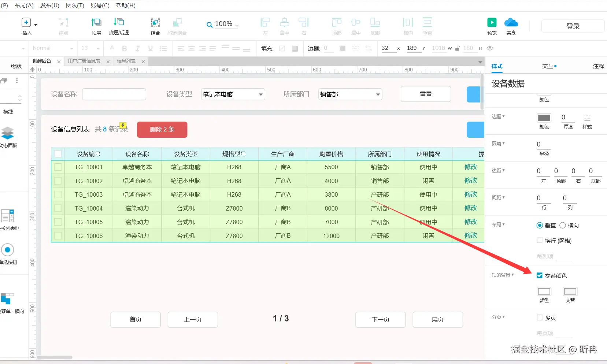Click the 控点 connection point icon
Image resolution: width=607 pixels, height=364 pixels.
pyautogui.click(x=63, y=22)
